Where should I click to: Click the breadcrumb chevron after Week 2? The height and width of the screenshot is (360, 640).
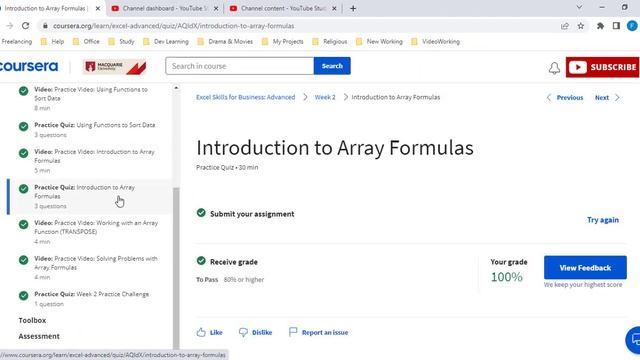pos(346,97)
